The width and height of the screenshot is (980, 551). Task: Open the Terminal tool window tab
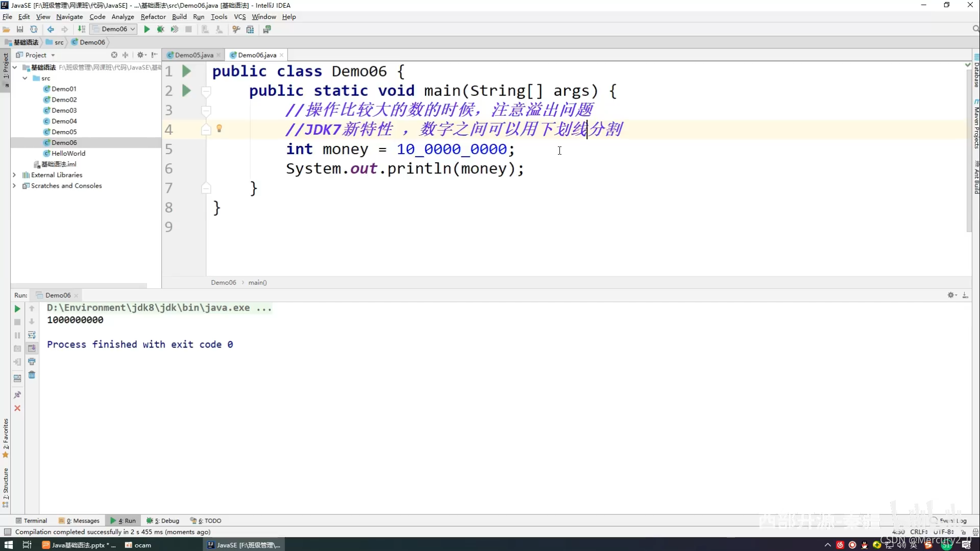[31, 521]
